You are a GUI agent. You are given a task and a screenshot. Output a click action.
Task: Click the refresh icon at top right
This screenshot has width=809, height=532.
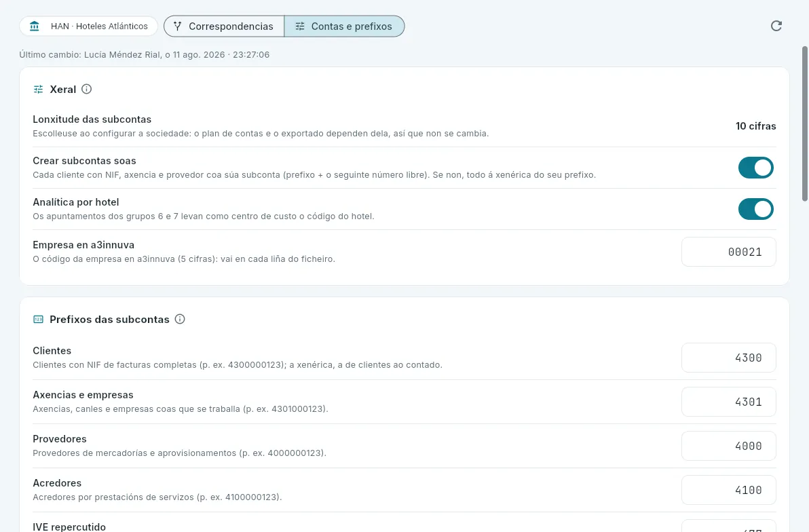coord(776,26)
